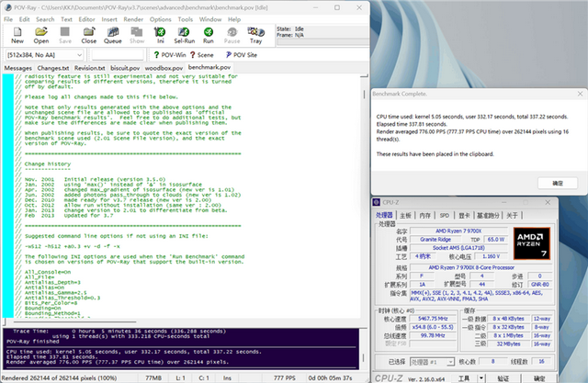Click the editor vertical scrollbar
This screenshot has height=383, width=588.
coord(364,197)
